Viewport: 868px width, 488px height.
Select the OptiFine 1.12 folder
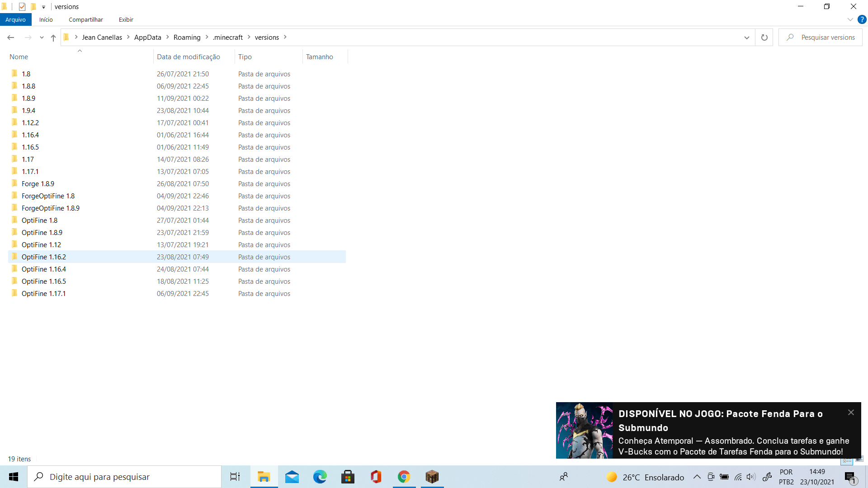[177, 244]
